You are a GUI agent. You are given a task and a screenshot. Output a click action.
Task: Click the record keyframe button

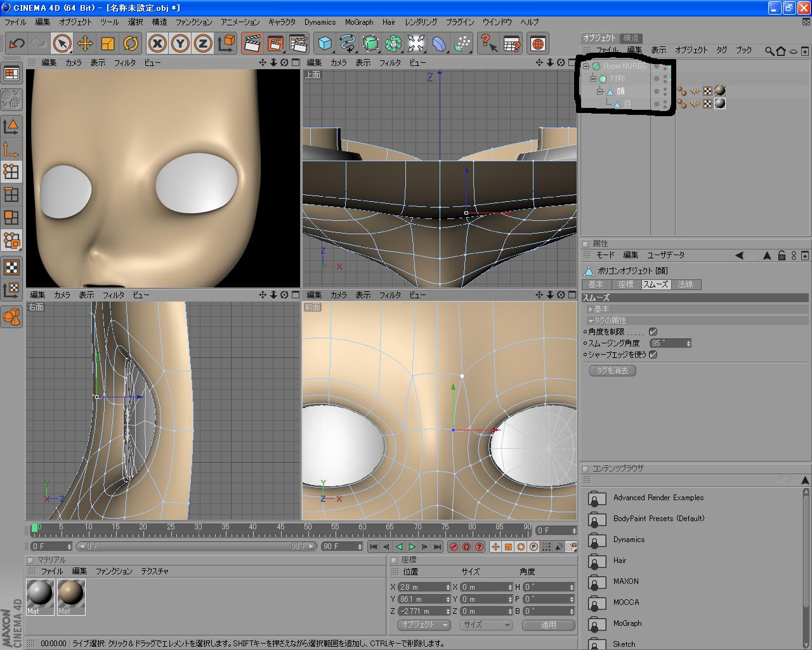pos(454,547)
